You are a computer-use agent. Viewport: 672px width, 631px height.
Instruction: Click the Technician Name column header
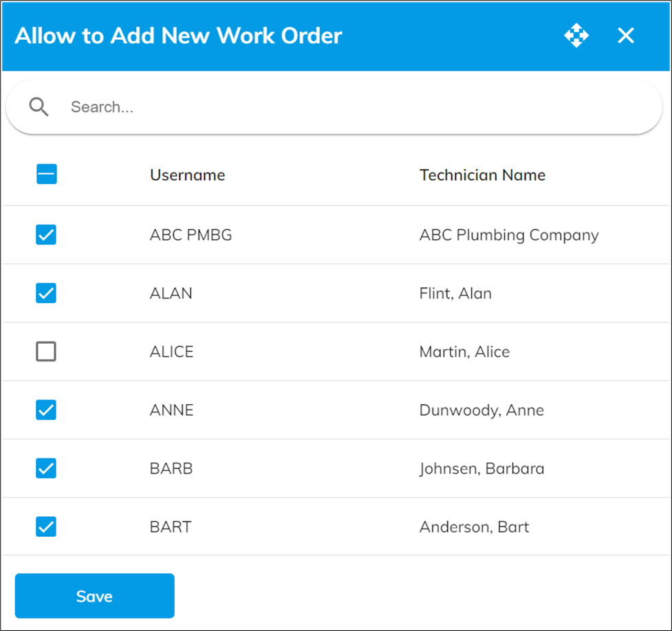482,175
